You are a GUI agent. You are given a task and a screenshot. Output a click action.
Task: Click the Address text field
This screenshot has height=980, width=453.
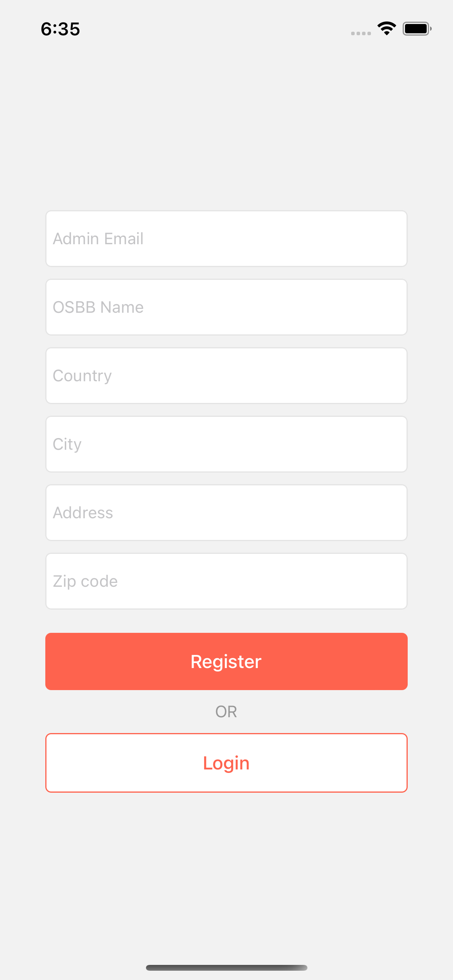coord(226,512)
